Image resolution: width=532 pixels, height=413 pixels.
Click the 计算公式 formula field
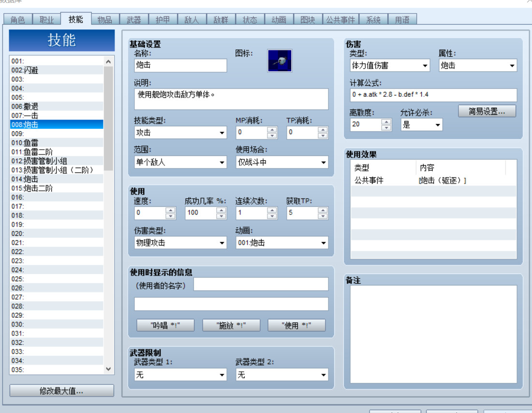pos(433,95)
